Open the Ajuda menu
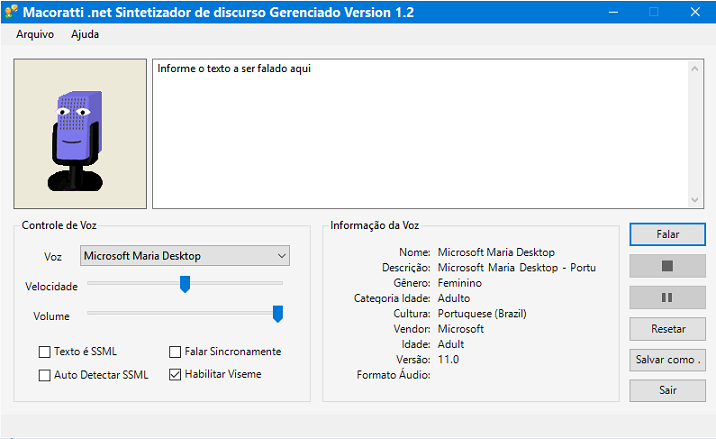The image size is (716, 439). (x=85, y=34)
